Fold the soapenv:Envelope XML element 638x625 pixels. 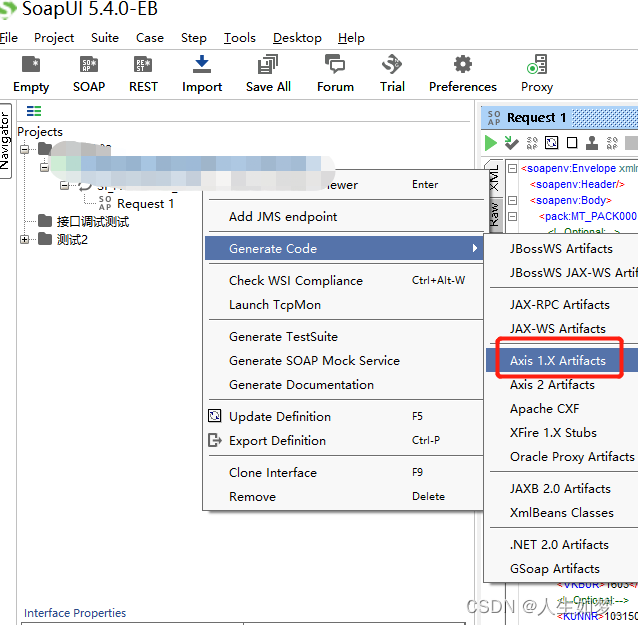(512, 168)
